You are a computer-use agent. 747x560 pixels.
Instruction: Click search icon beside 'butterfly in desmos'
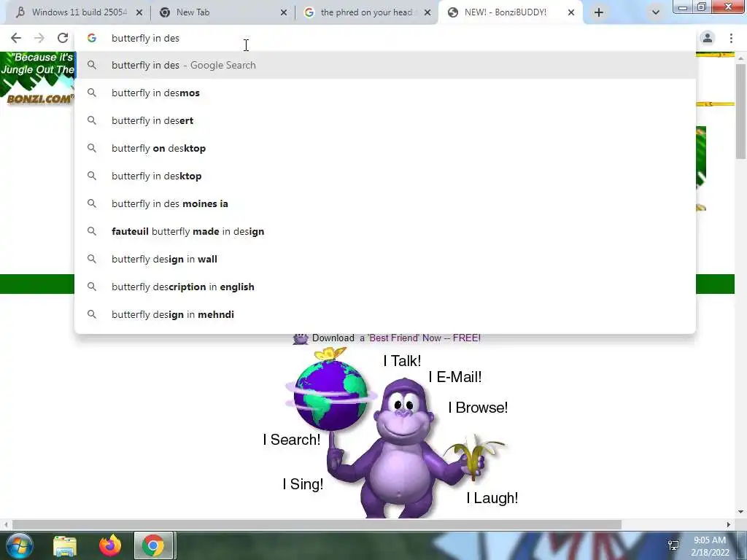[x=92, y=93]
